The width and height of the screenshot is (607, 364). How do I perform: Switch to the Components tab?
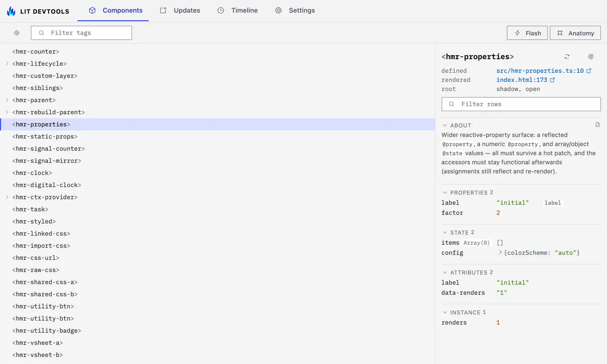115,11
